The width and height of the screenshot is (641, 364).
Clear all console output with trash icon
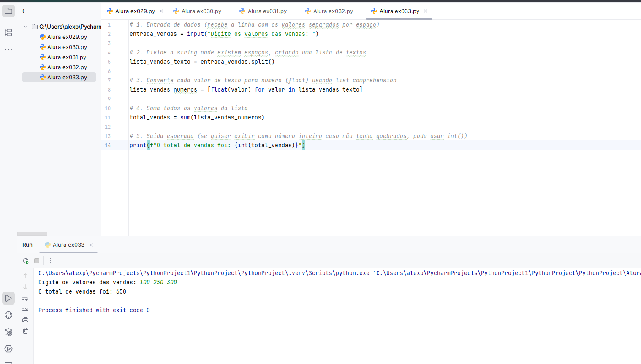[x=25, y=331]
